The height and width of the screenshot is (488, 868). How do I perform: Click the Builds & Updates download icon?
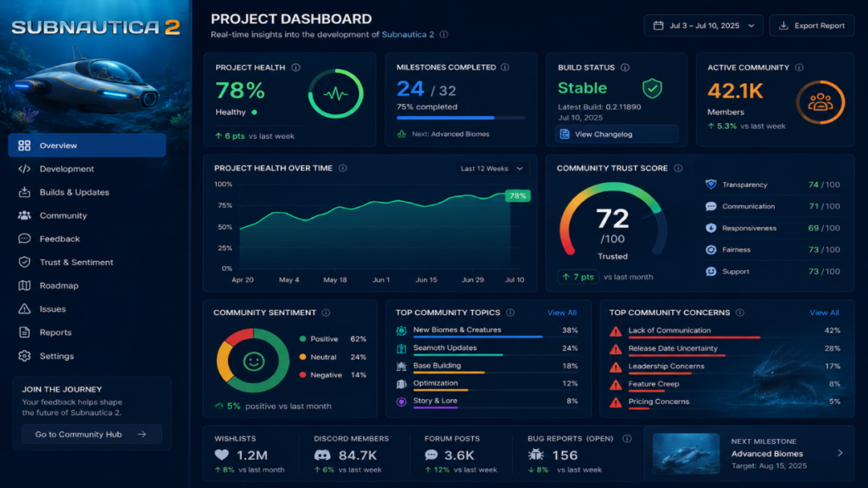coord(25,192)
